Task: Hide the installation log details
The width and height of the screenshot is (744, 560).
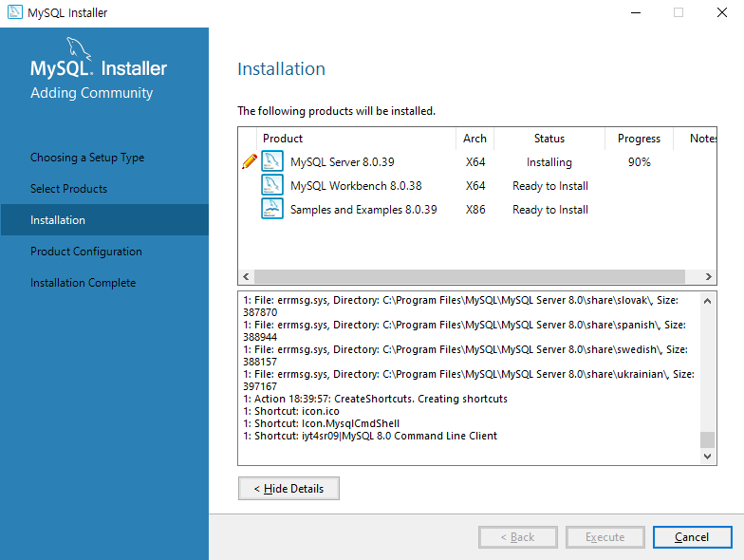Action: [x=288, y=488]
